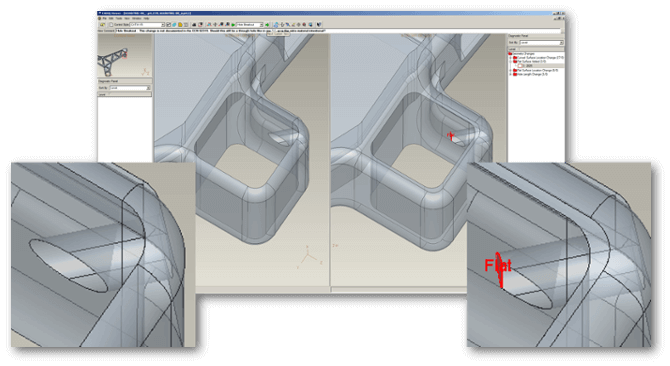Click Label column header in right panel
670x366 pixels.
point(514,49)
